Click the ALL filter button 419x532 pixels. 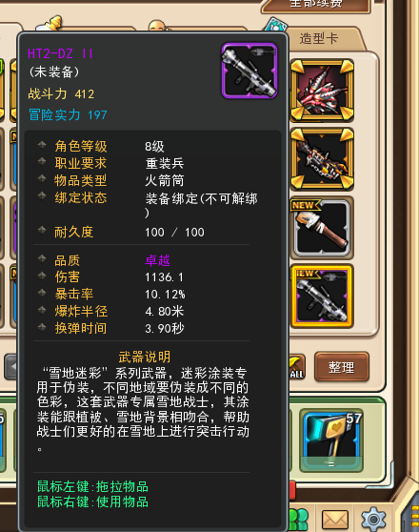point(296,367)
